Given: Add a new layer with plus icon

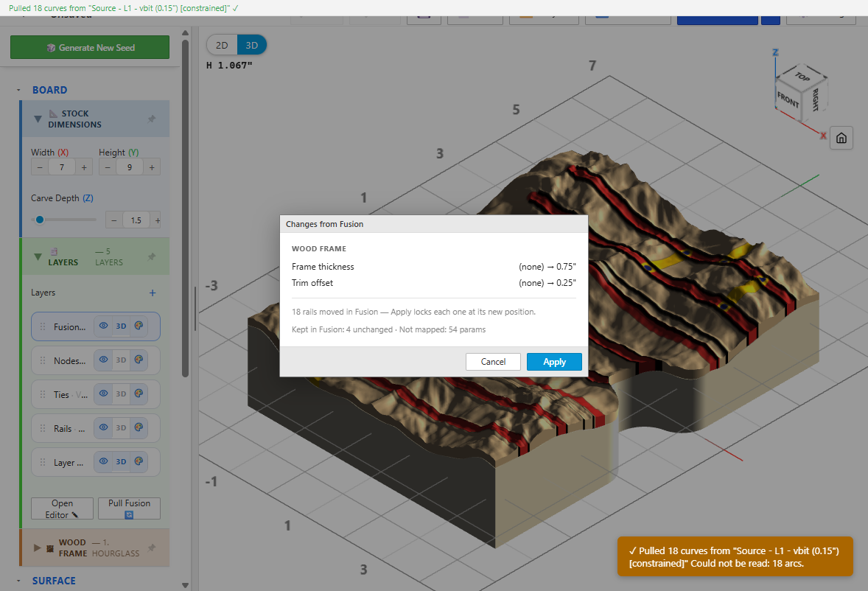Looking at the screenshot, I should pyautogui.click(x=153, y=293).
